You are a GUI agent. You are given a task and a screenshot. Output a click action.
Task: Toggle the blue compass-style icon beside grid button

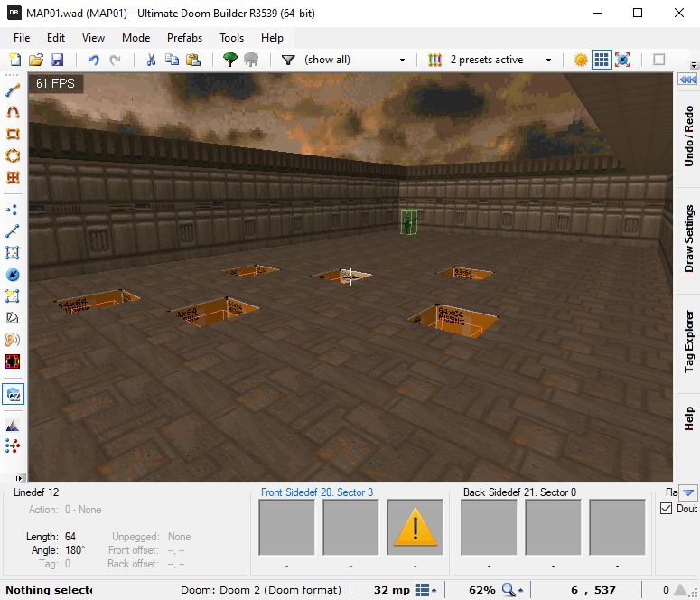(622, 60)
